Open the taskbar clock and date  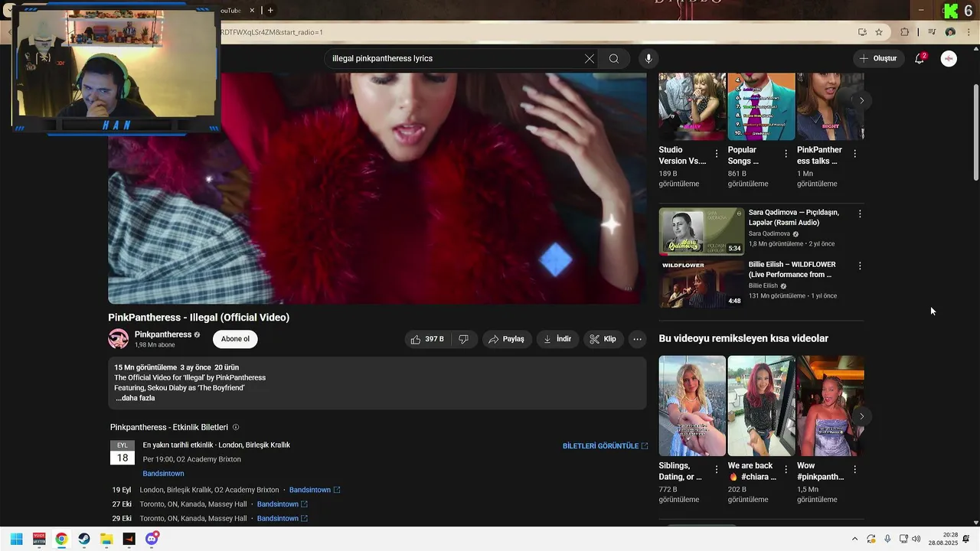coord(943,539)
